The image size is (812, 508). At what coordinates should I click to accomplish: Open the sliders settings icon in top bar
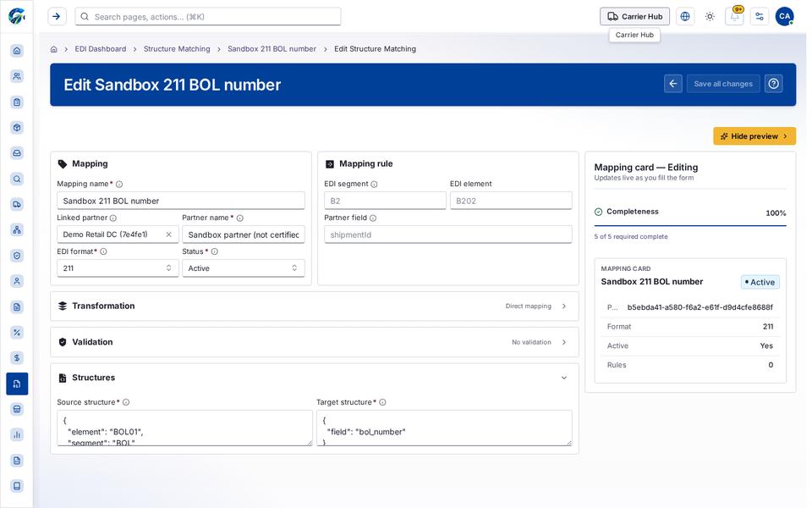pyautogui.click(x=760, y=17)
